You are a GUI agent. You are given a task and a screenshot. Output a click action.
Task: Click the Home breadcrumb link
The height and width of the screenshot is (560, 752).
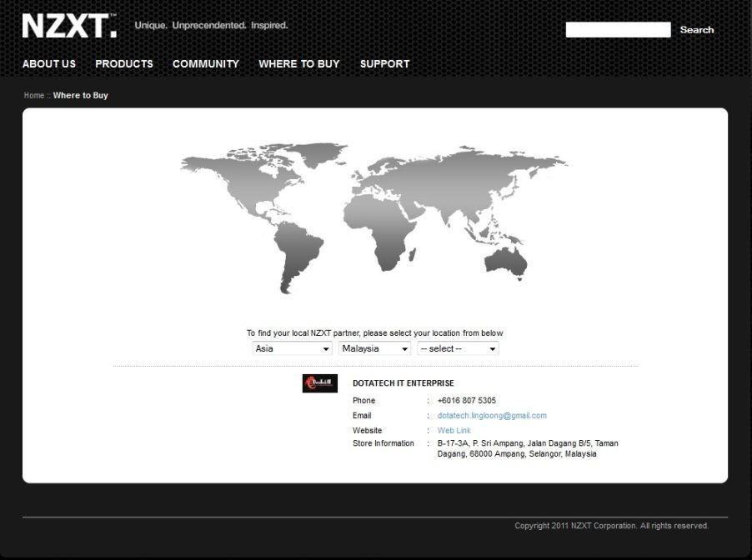tap(34, 96)
